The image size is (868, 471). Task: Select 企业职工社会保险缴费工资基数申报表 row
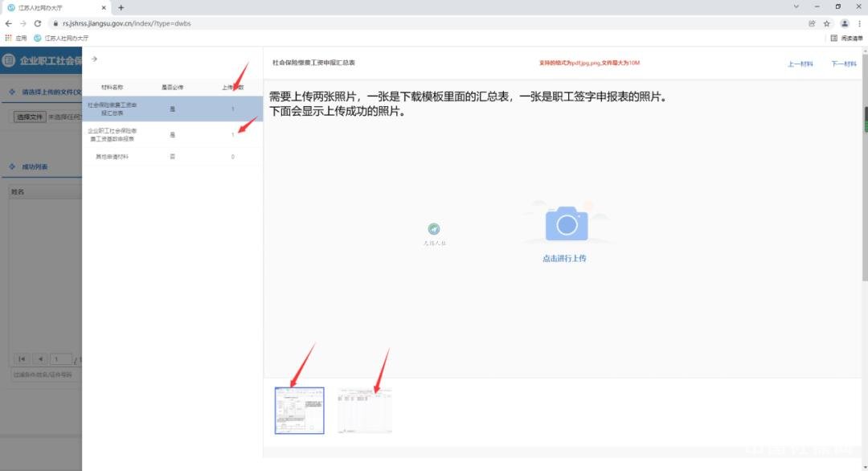pyautogui.click(x=172, y=134)
